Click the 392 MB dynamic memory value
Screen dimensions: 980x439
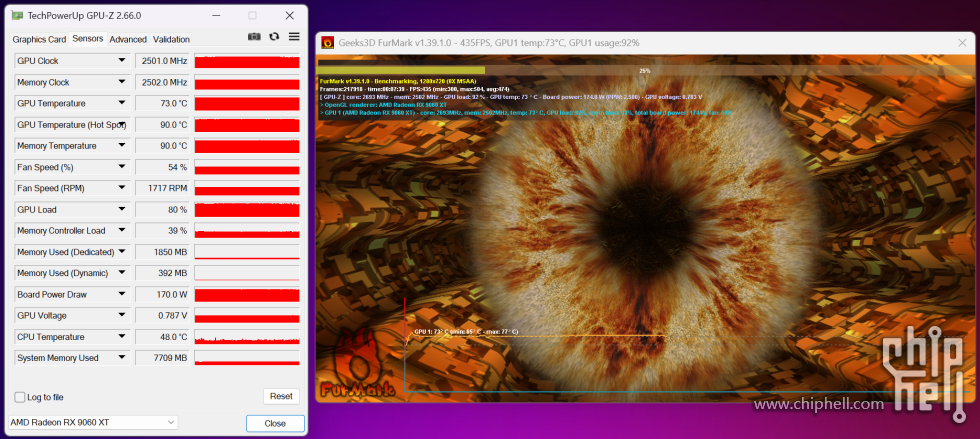pos(162,274)
